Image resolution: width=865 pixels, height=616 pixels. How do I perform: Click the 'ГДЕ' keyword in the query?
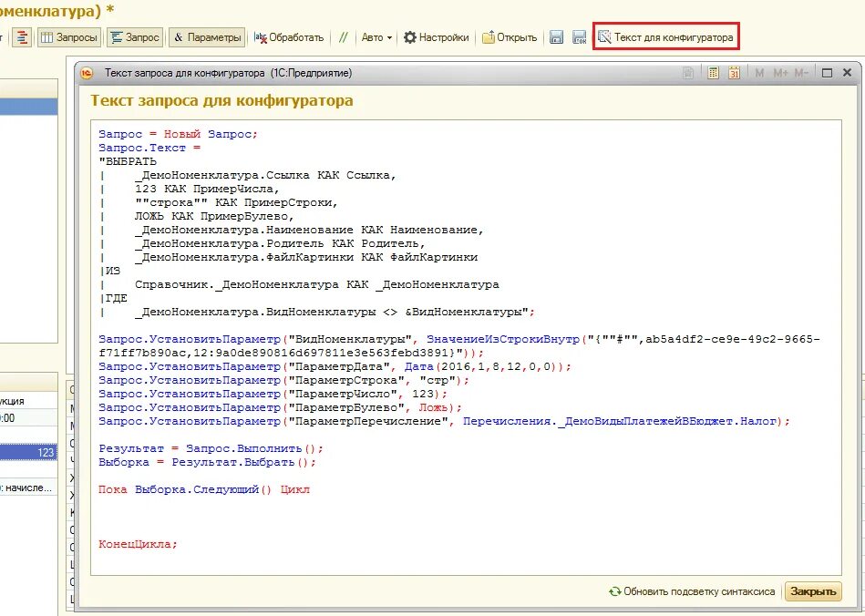coord(117,298)
